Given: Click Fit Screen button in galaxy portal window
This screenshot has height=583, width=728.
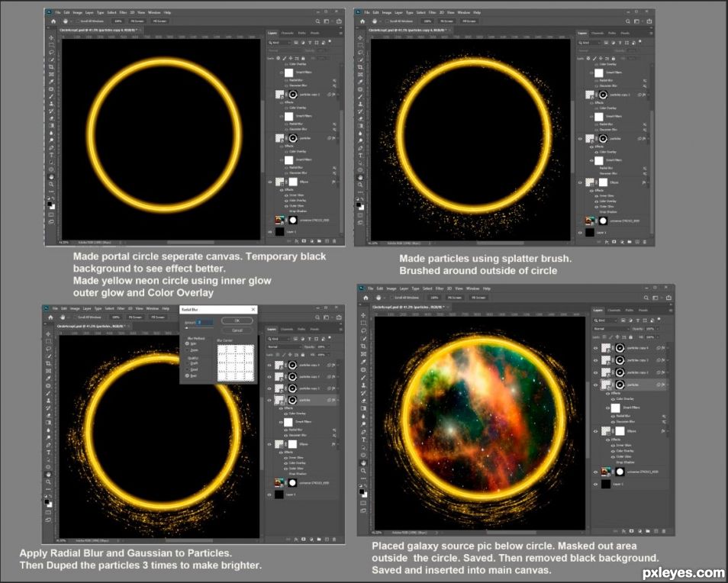Looking at the screenshot, I should [x=455, y=298].
